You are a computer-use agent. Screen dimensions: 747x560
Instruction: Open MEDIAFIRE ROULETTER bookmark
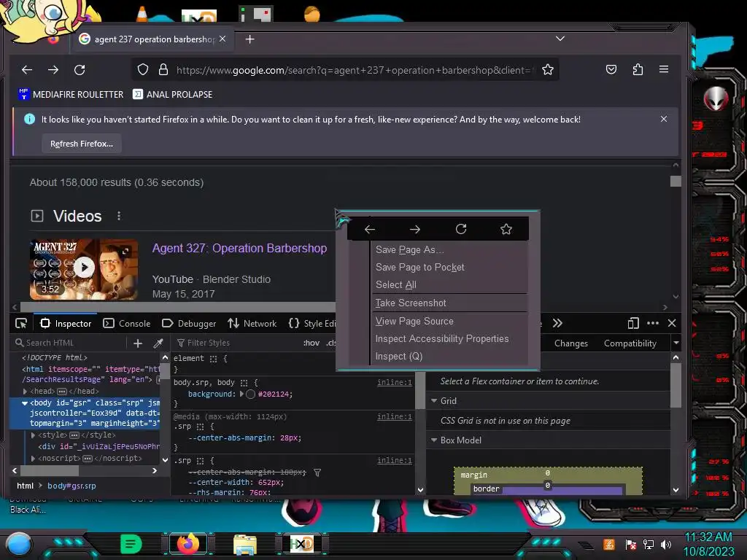pos(71,94)
